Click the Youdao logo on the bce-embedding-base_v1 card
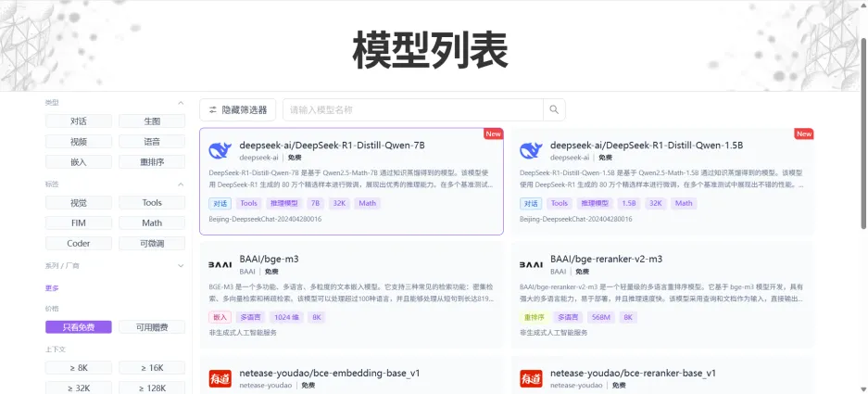The width and height of the screenshot is (868, 394). point(220,378)
